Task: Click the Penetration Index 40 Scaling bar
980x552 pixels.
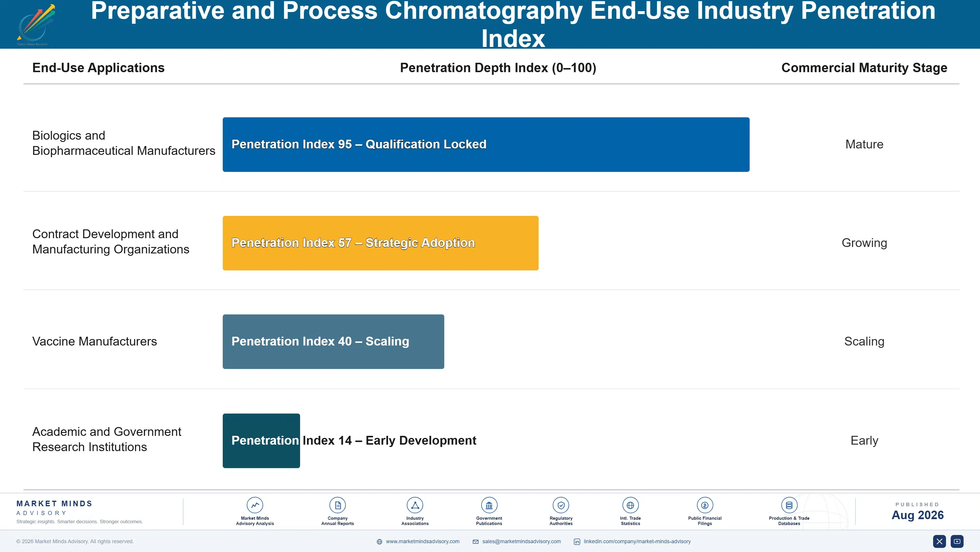Action: pos(333,341)
